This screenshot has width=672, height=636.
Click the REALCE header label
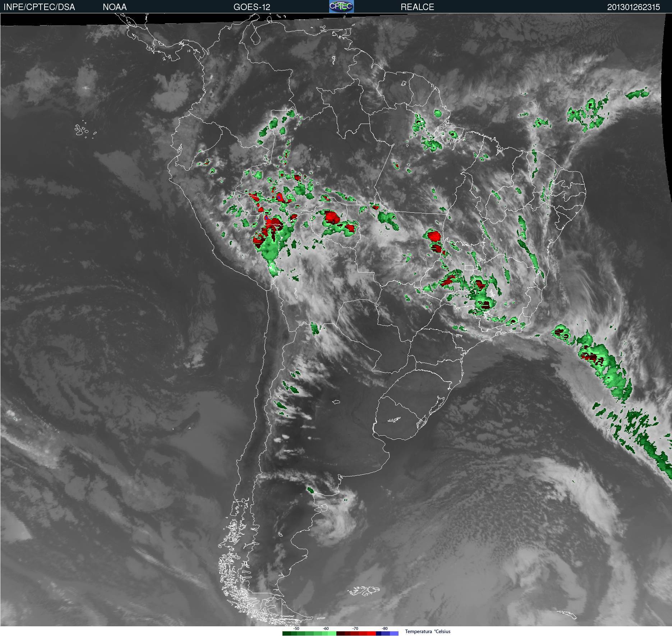pyautogui.click(x=417, y=7)
